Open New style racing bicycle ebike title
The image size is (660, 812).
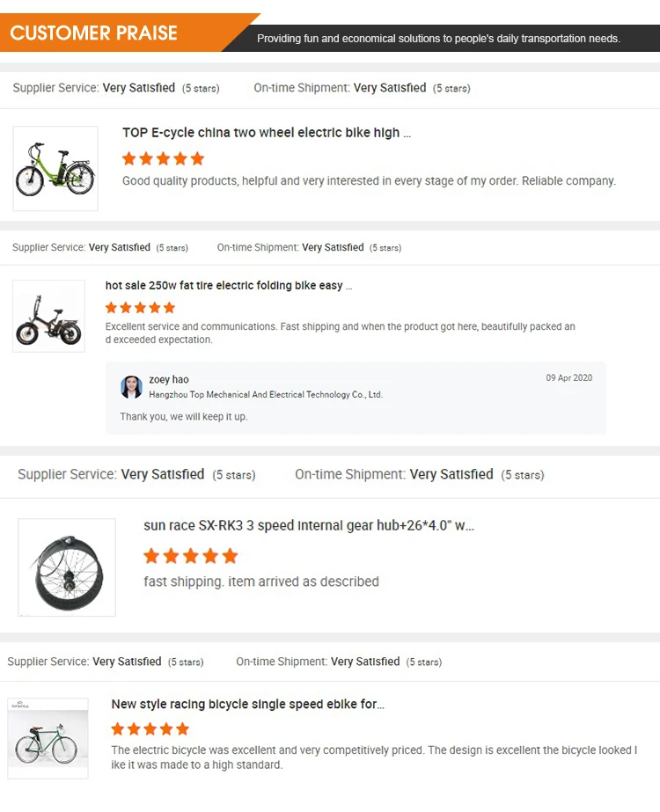pos(247,705)
